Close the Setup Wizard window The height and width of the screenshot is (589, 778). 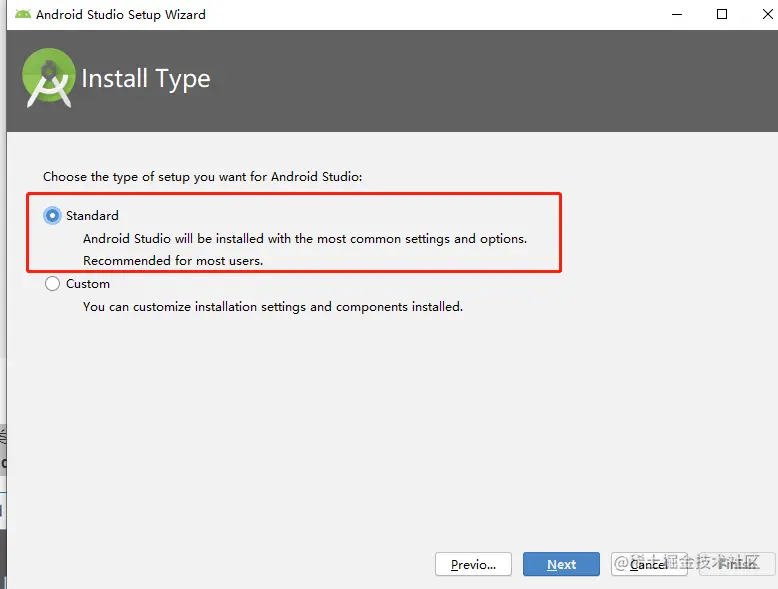pos(767,14)
